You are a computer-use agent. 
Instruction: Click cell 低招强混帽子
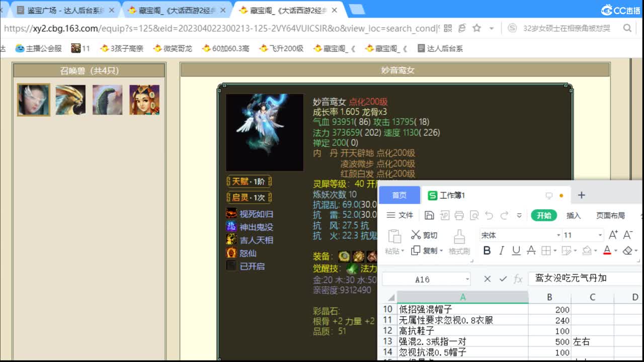[x=463, y=310]
